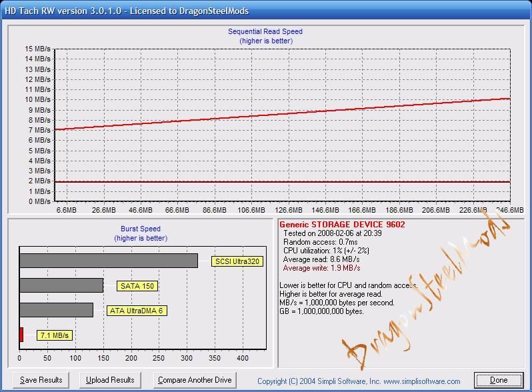This screenshot has width=532, height=392.
Task: Click the 7.1 MB/s burst speed label
Action: (x=54, y=335)
